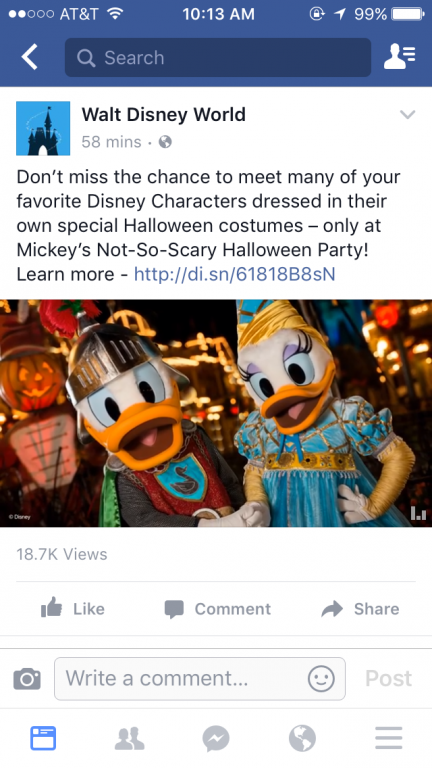Tap the back arrow icon

click(29, 57)
